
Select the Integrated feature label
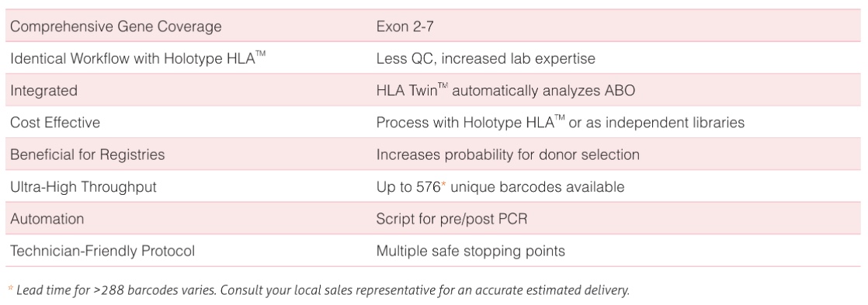click(x=43, y=91)
